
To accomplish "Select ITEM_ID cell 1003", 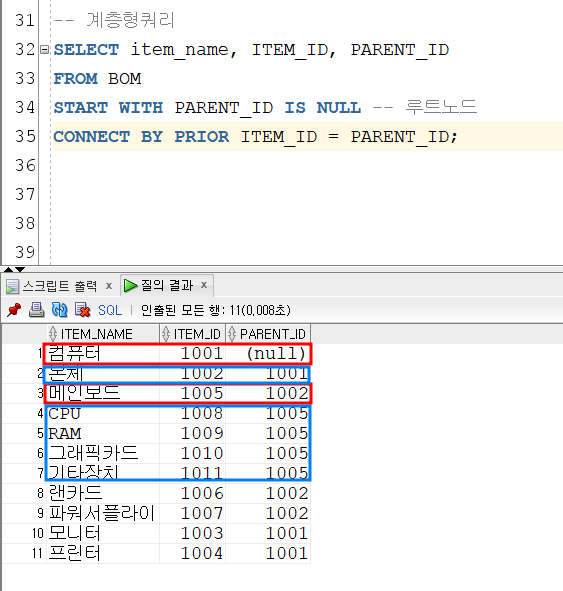I will pyautogui.click(x=193, y=533).
